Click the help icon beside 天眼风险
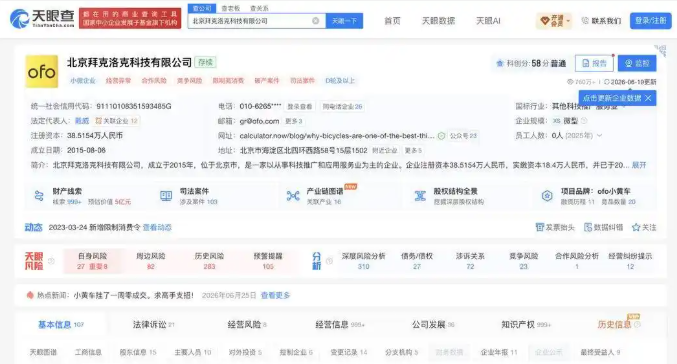This screenshot has height=364, width=677. coord(51,261)
